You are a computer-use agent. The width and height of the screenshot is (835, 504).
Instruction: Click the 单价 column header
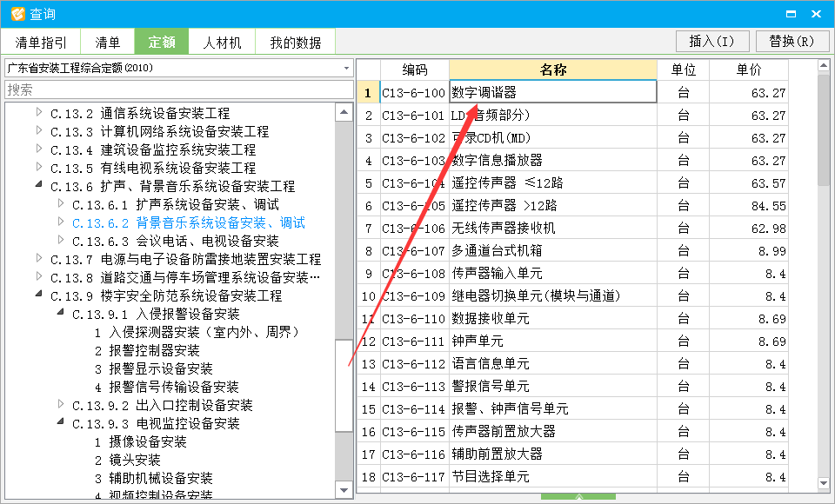pos(749,70)
